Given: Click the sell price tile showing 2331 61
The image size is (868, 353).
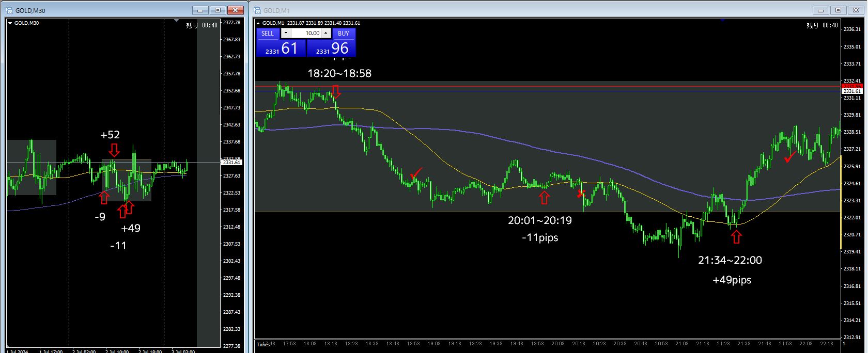Looking at the screenshot, I should pyautogui.click(x=281, y=49).
